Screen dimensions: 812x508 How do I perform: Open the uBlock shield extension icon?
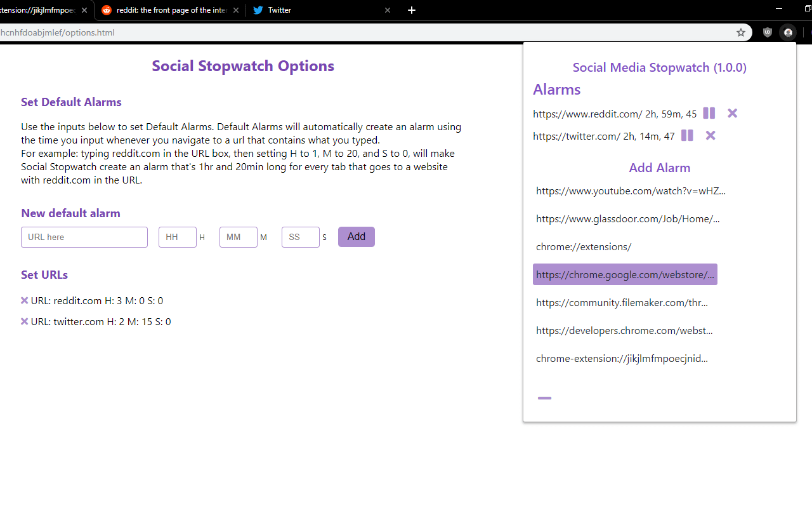click(x=768, y=32)
